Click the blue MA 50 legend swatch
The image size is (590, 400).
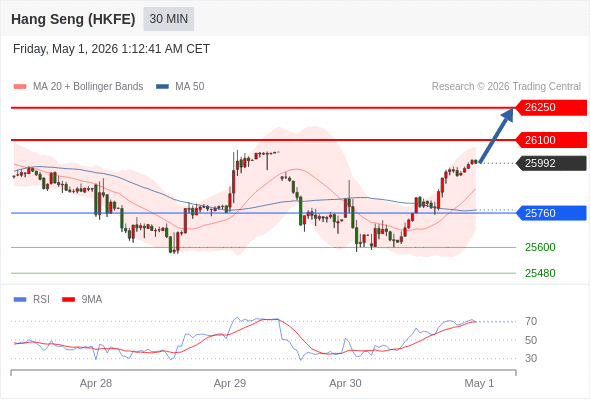(163, 87)
